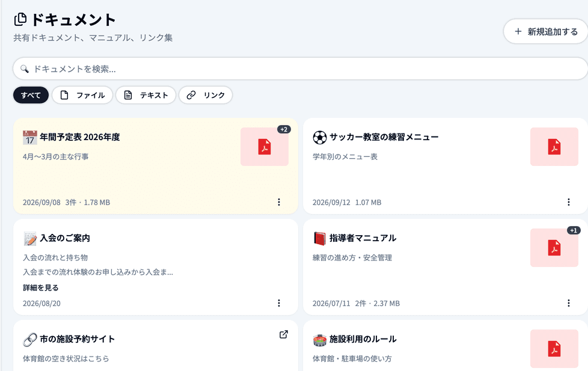Open the 施設利用のルール title
This screenshot has width=588, height=371.
tap(363, 339)
